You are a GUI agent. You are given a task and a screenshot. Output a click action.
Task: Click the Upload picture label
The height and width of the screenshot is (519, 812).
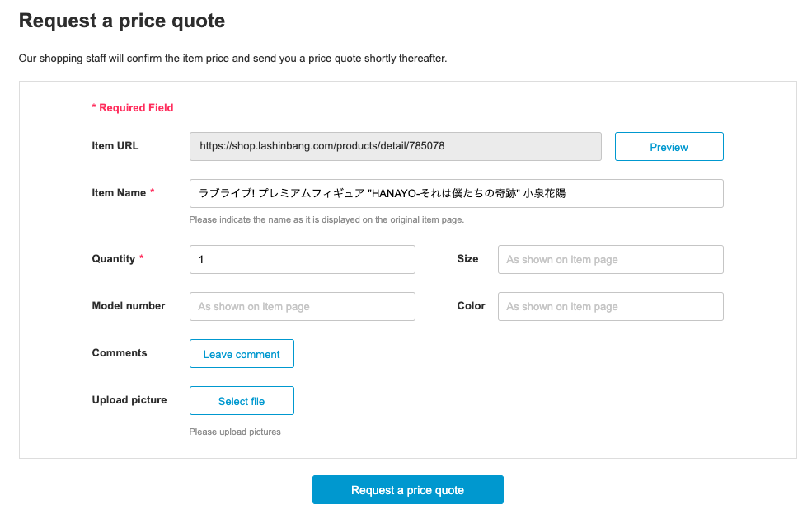point(129,399)
